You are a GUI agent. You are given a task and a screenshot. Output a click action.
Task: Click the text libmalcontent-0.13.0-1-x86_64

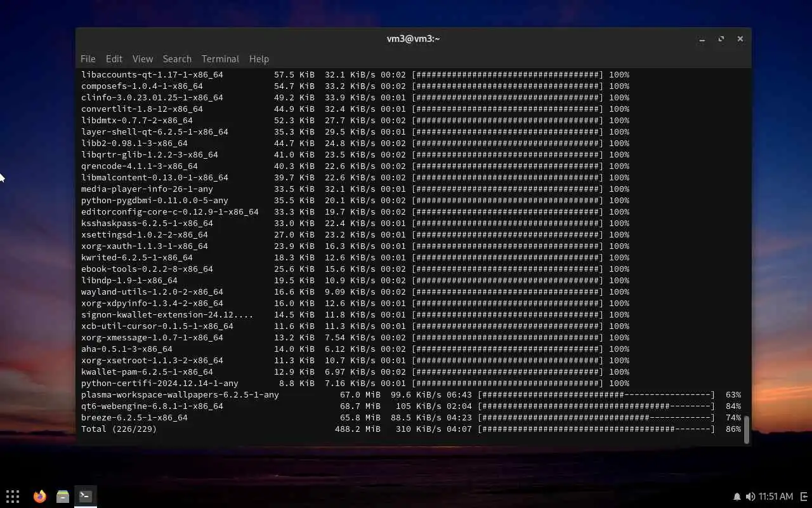click(x=155, y=178)
